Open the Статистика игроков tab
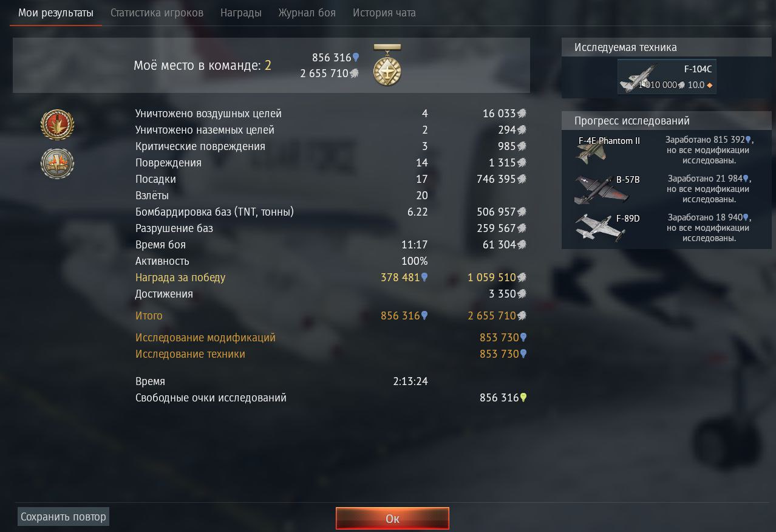The height and width of the screenshot is (532, 776). (x=157, y=13)
